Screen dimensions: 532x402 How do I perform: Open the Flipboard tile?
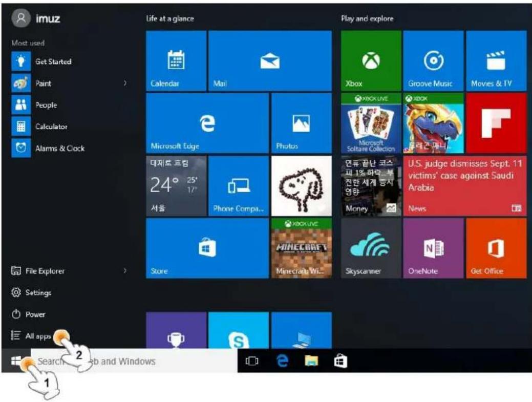496,123
